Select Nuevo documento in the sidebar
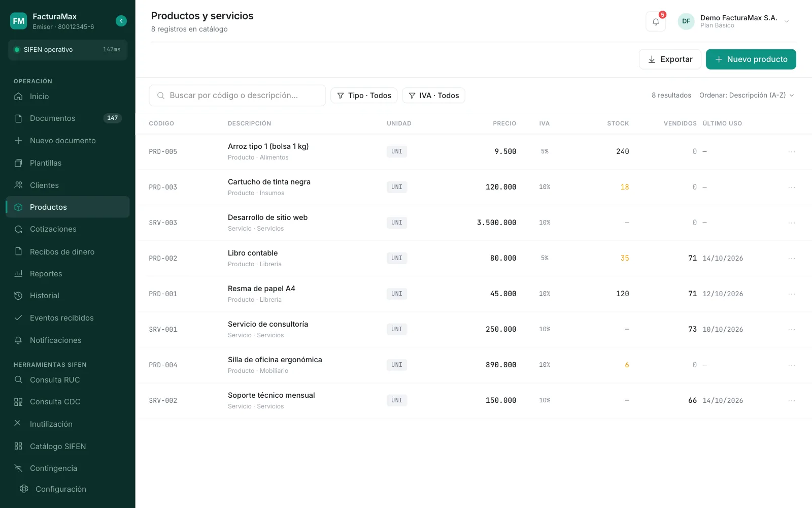The height and width of the screenshot is (508, 812). click(x=67, y=141)
